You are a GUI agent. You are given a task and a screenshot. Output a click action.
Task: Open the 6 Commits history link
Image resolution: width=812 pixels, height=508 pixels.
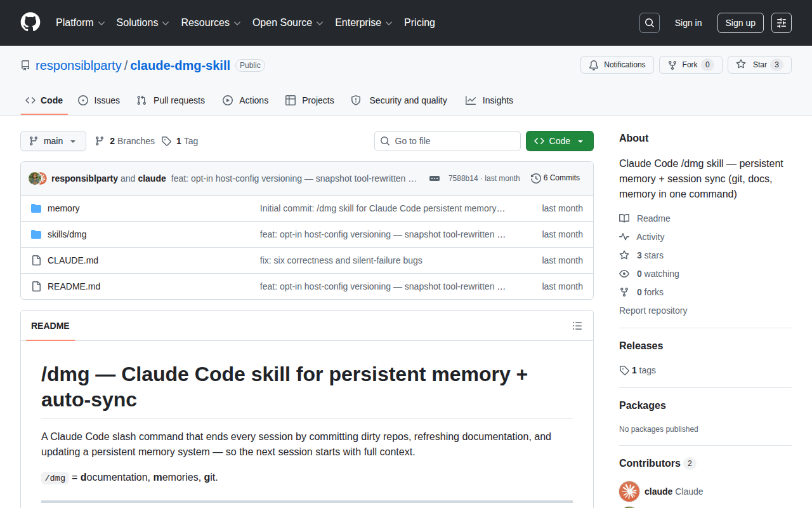[555, 178]
